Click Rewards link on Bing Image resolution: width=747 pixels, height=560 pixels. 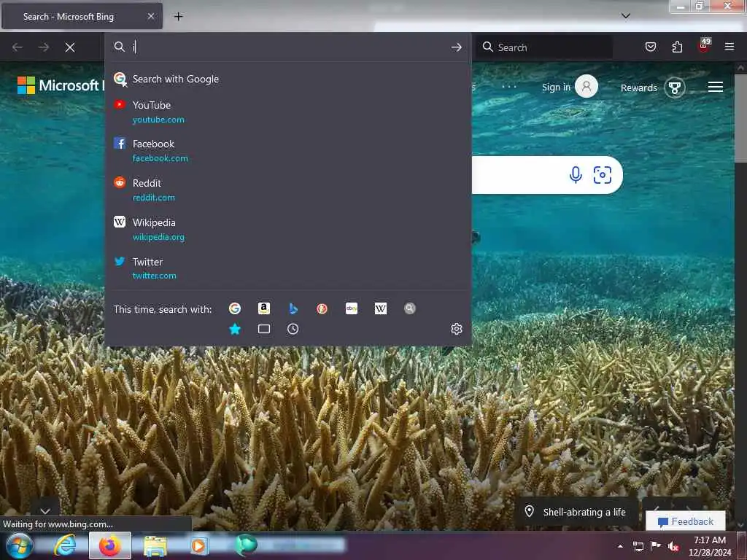[x=639, y=87]
